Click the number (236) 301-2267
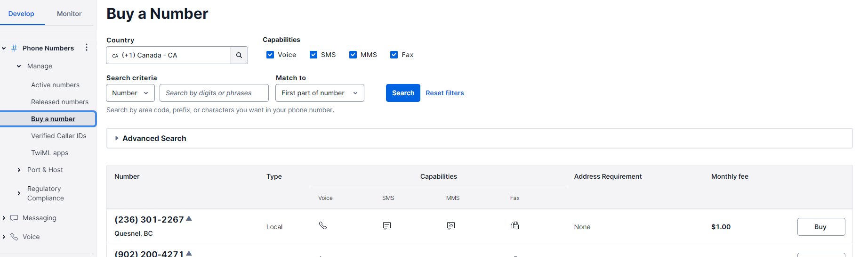 point(149,220)
